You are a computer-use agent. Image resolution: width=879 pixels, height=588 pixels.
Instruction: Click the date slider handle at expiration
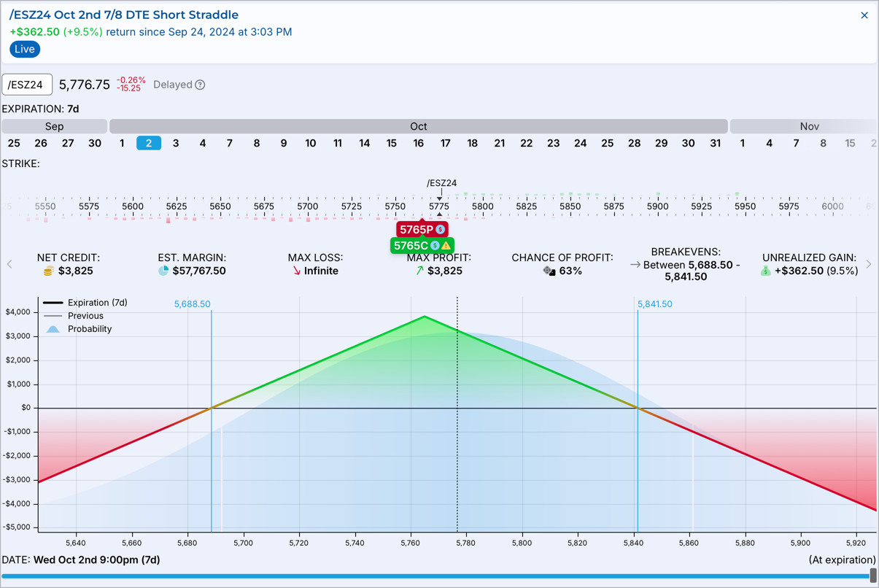coord(873,576)
